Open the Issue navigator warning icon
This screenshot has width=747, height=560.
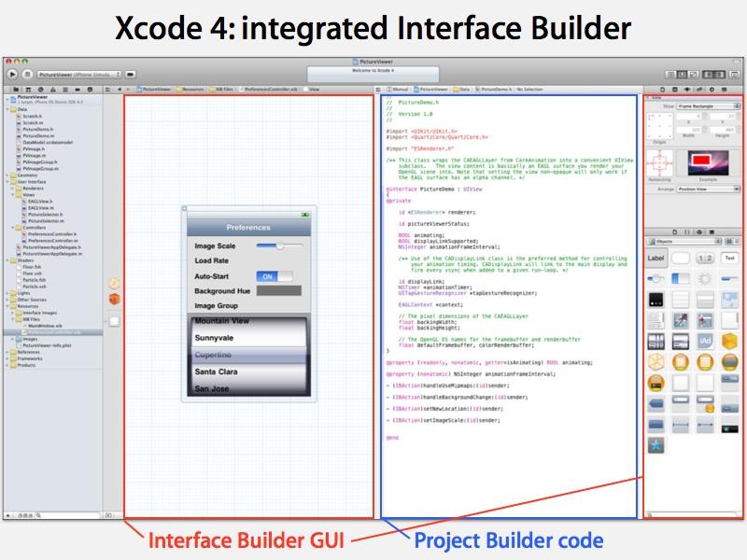[x=53, y=90]
